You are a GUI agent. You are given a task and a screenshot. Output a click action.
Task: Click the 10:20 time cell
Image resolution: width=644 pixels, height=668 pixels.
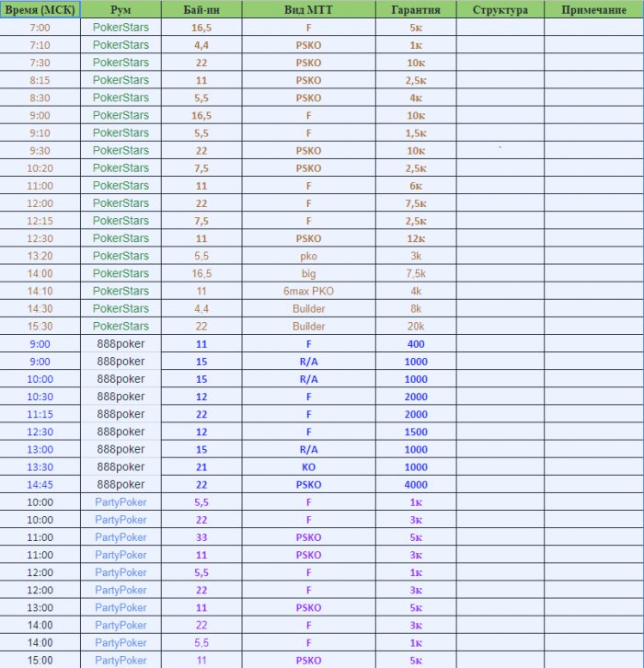(x=40, y=167)
